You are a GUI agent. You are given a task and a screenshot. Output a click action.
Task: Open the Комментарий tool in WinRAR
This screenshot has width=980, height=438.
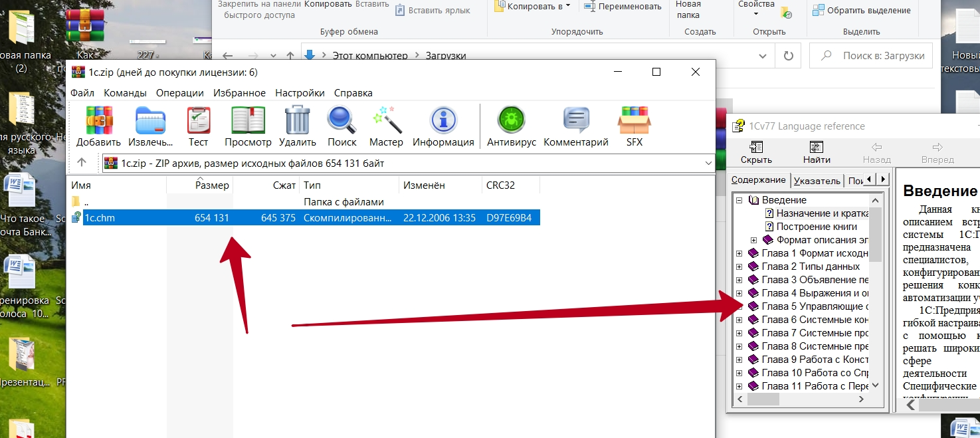[576, 126]
